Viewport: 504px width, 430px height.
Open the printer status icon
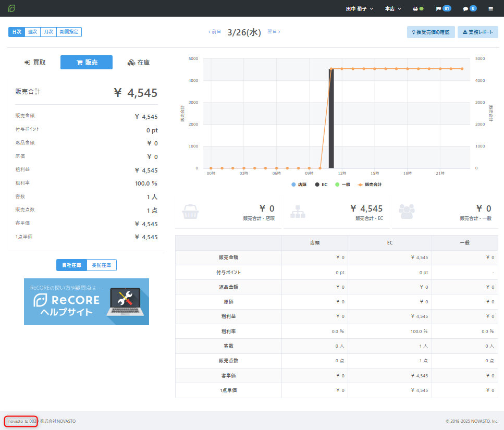point(418,9)
